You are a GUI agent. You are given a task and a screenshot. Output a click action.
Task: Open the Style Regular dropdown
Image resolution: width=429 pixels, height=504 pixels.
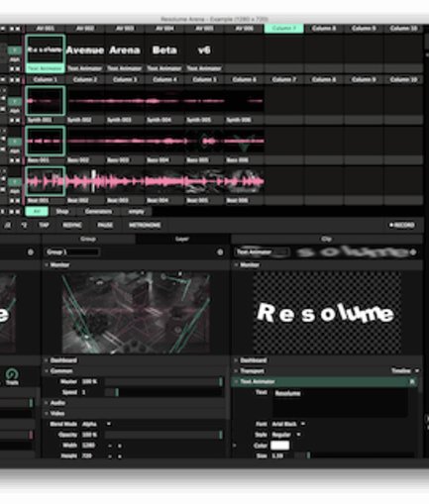tap(286, 435)
